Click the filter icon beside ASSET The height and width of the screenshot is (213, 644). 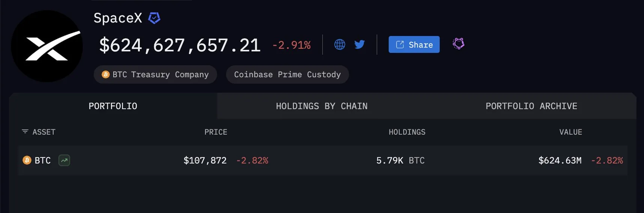[25, 132]
